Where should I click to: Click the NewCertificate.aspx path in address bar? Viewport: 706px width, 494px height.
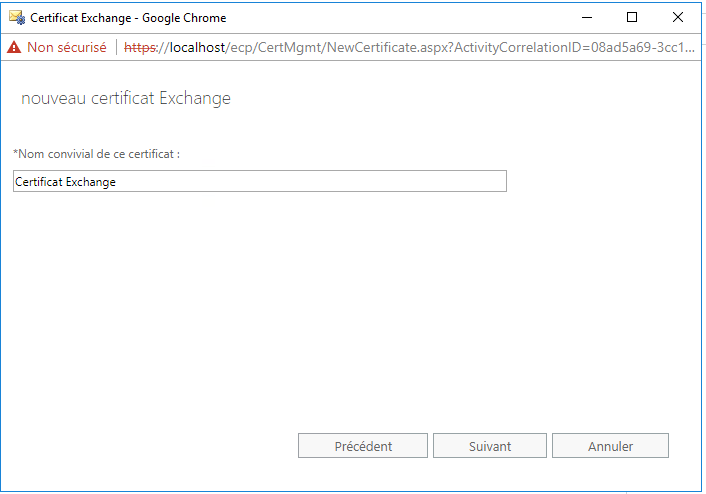click(388, 47)
